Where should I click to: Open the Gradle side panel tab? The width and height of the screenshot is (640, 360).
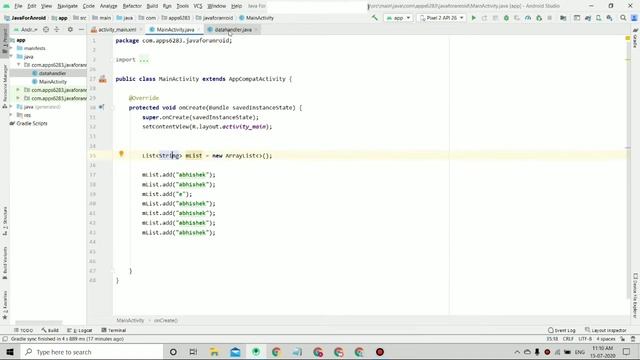635,38
